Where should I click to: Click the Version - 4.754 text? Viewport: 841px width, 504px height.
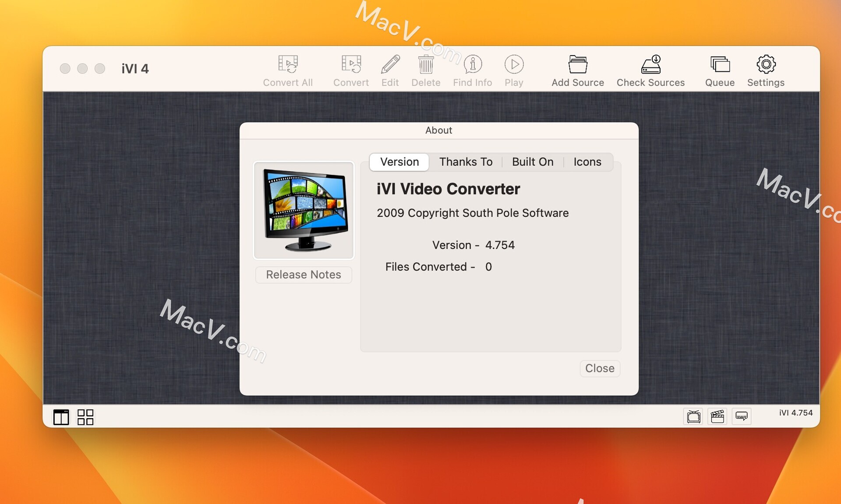473,245
